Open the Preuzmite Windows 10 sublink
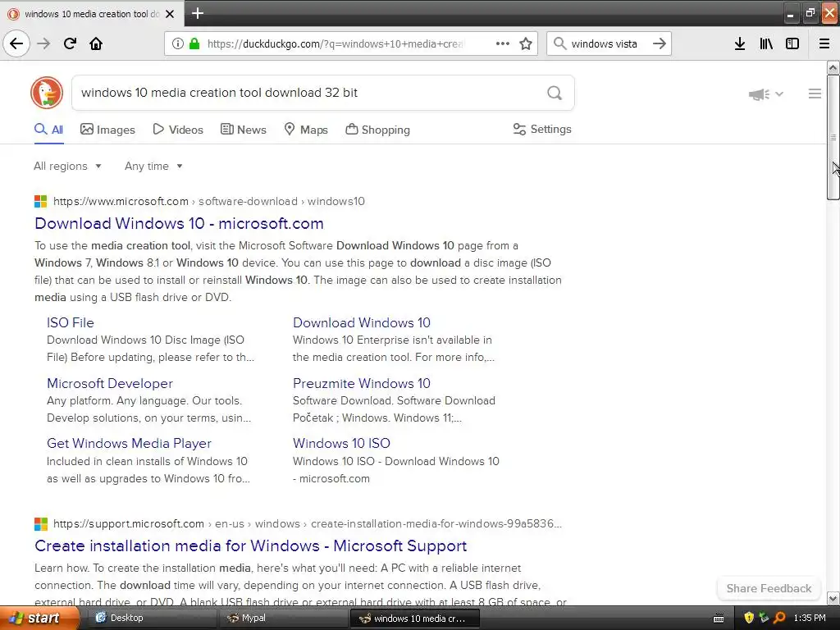Image resolution: width=840 pixels, height=630 pixels. coord(362,383)
